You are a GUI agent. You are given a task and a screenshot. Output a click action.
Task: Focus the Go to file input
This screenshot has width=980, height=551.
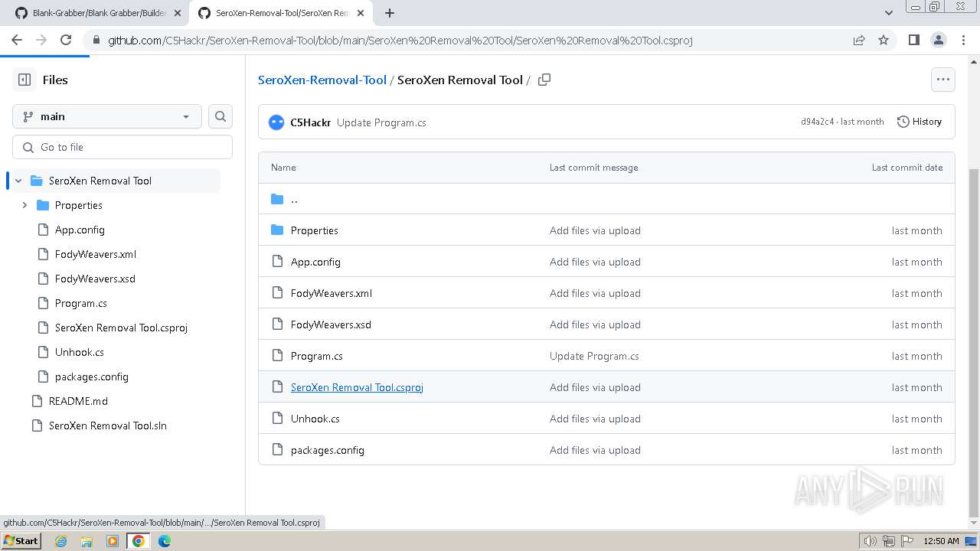click(x=122, y=147)
